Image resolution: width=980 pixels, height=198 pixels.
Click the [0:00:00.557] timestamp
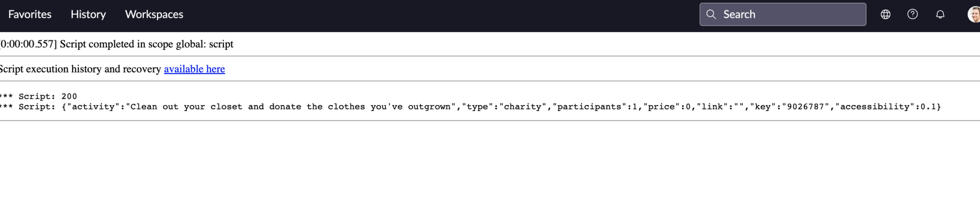(28, 44)
